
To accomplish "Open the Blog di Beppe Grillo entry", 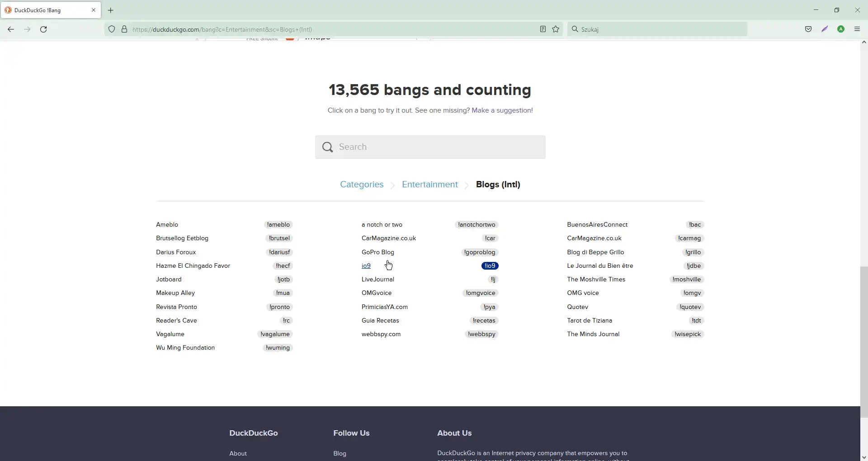I will [595, 252].
